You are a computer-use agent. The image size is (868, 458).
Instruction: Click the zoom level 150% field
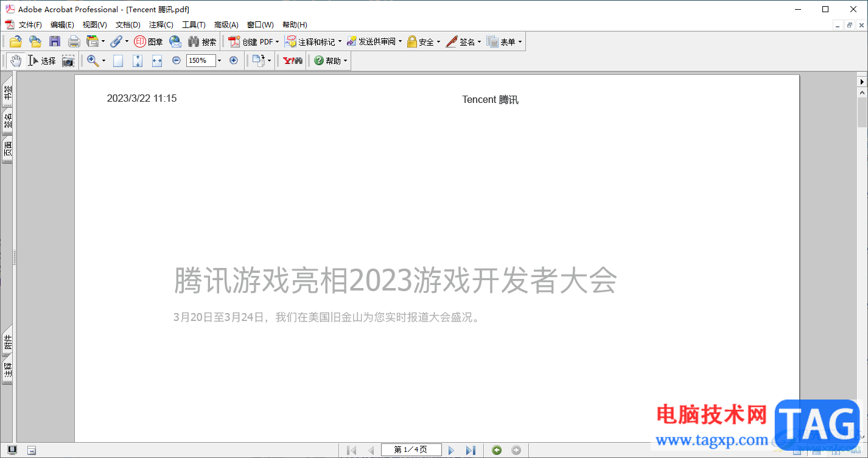(x=201, y=60)
